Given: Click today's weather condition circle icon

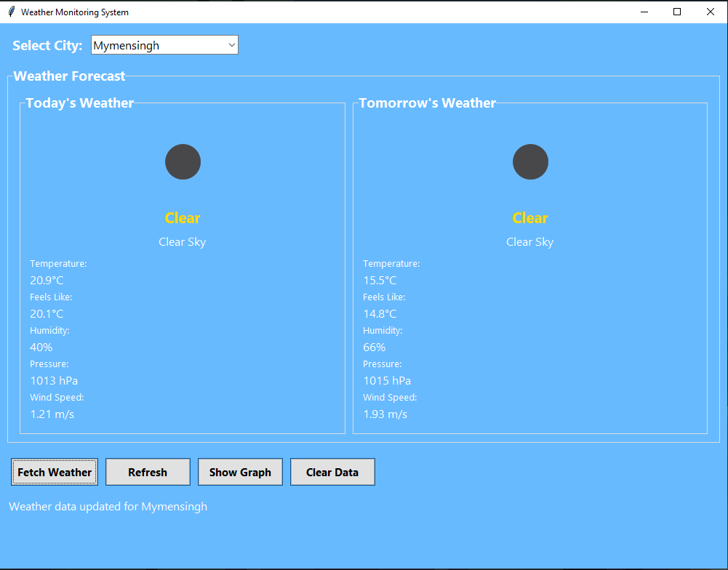Looking at the screenshot, I should tap(183, 161).
